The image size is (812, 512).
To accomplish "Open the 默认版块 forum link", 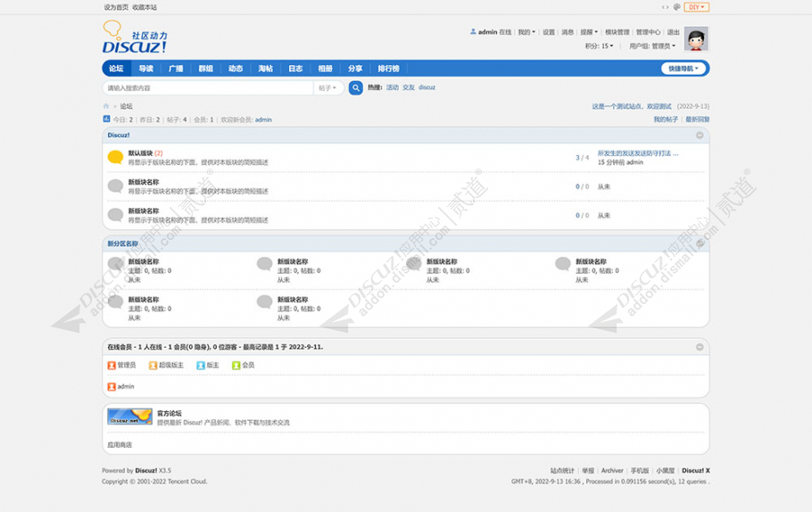I will pyautogui.click(x=140, y=153).
